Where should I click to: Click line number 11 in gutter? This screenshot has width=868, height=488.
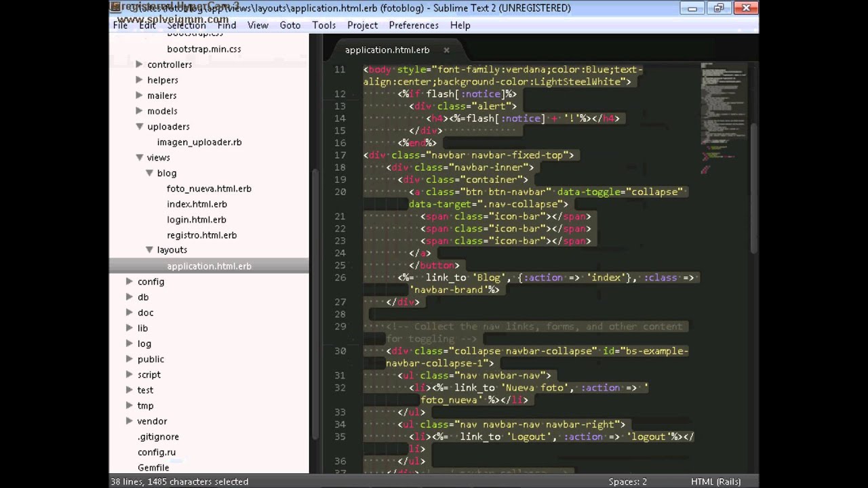pos(339,70)
